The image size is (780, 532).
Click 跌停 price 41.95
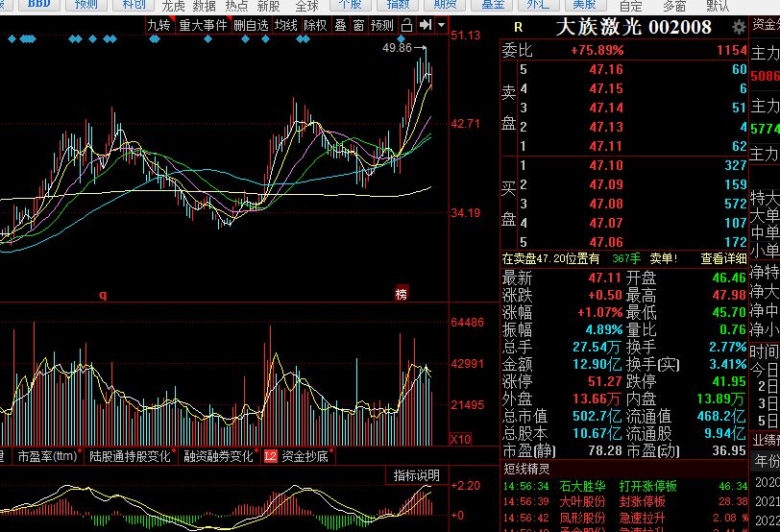pyautogui.click(x=729, y=381)
